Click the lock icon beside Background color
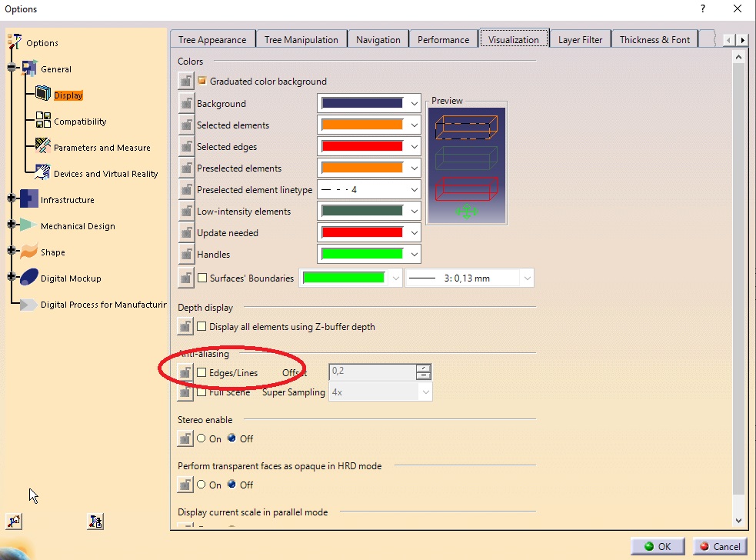Screen dimensions: 756x560 tap(185, 103)
